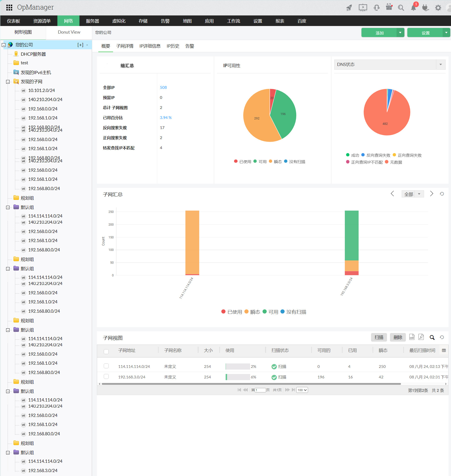This screenshot has height=476, width=451.
Task: Open the DNS状态 dropdown
Action: (390, 64)
